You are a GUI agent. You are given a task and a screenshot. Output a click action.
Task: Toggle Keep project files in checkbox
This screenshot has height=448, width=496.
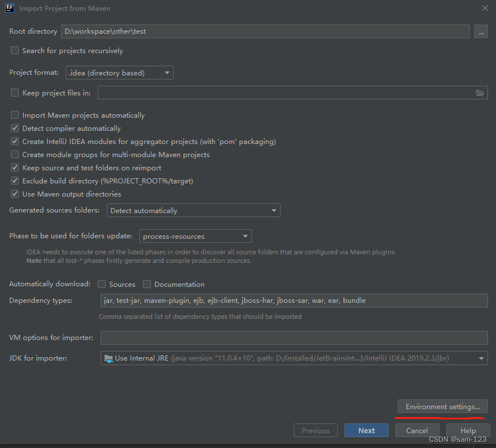(x=15, y=93)
